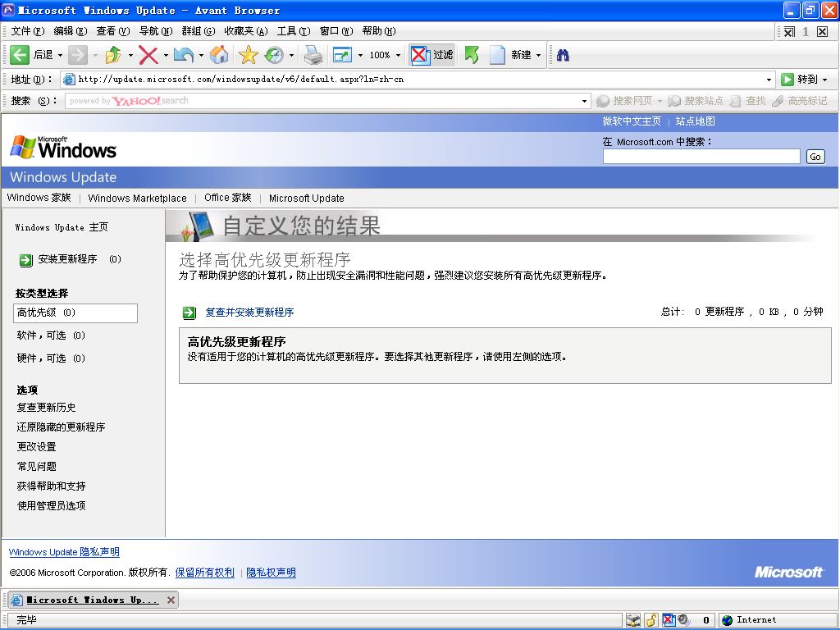Screen dimensions: 840x630
Task: Select 高优先级 (0) category
Action: 75,313
